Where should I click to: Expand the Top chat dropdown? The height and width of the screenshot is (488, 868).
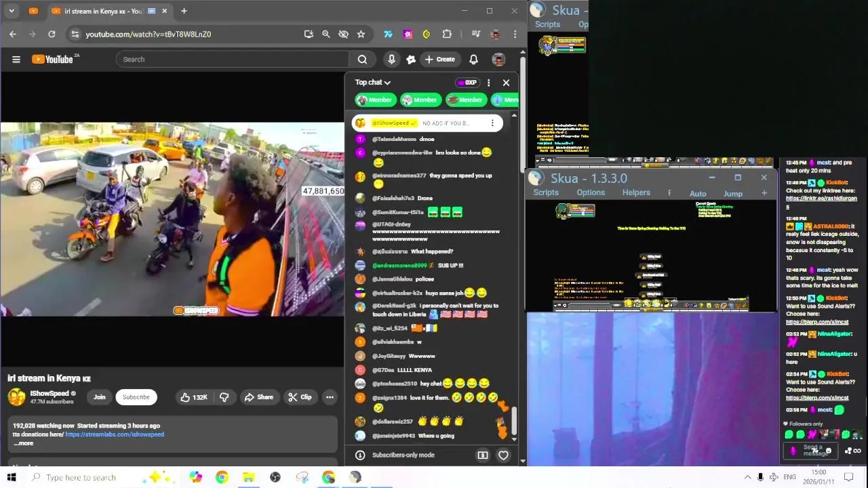tap(373, 82)
